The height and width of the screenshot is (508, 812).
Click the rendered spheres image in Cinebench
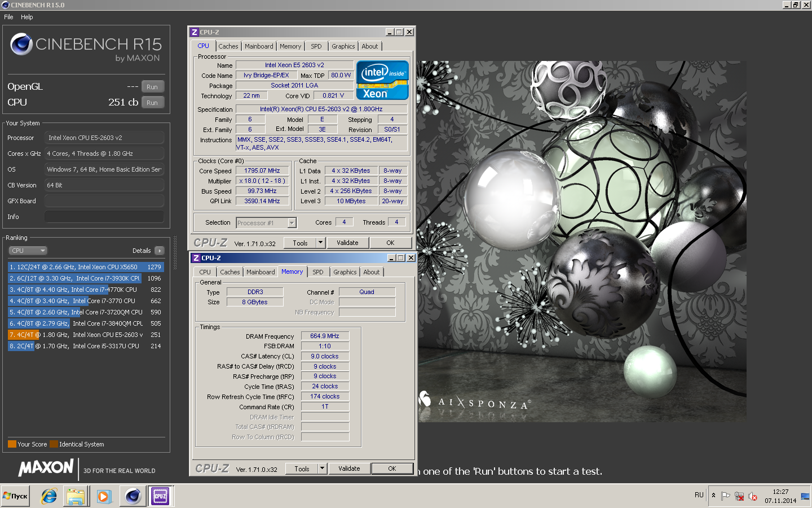(582, 241)
